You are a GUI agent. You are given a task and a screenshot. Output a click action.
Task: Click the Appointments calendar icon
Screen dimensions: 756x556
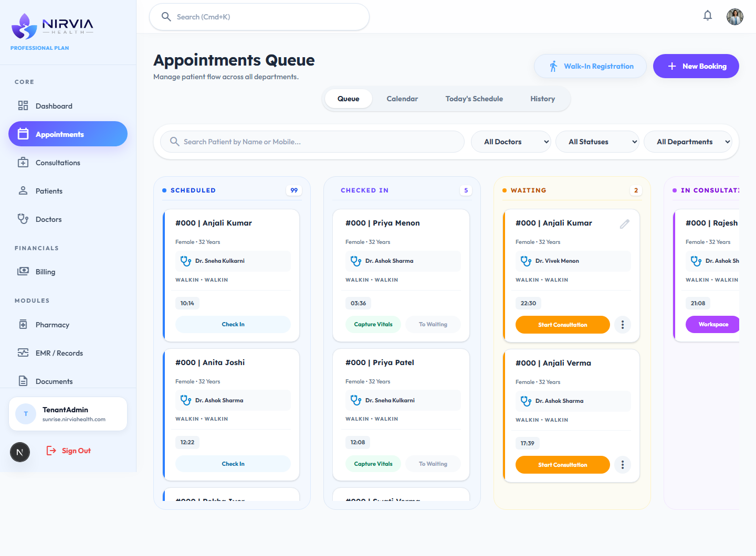(23, 134)
